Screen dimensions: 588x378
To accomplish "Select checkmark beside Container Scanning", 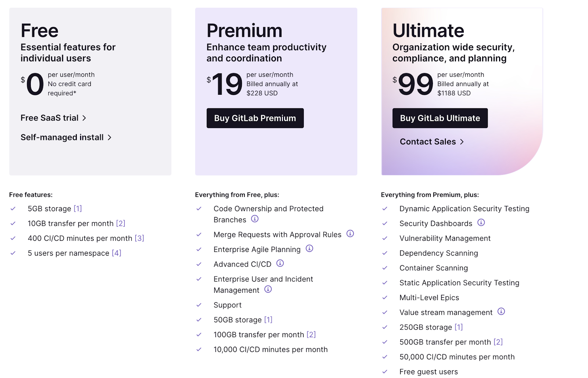I will click(x=386, y=268).
